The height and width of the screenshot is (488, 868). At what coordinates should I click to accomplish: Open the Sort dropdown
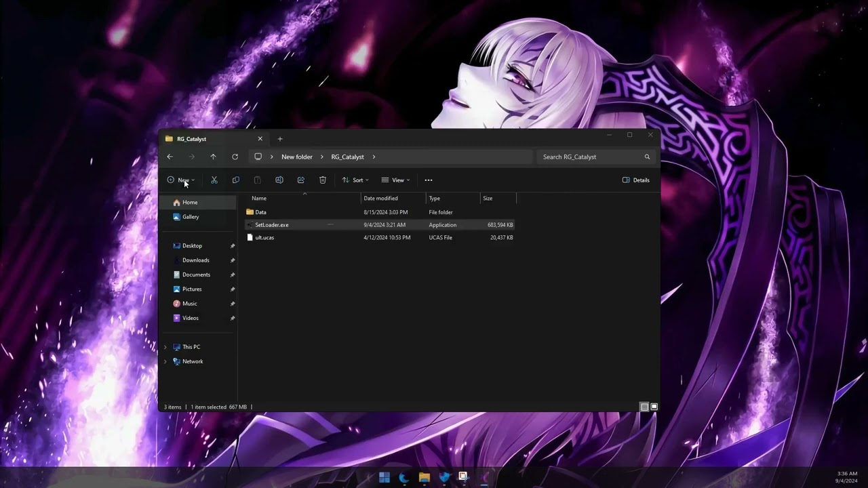click(356, 180)
